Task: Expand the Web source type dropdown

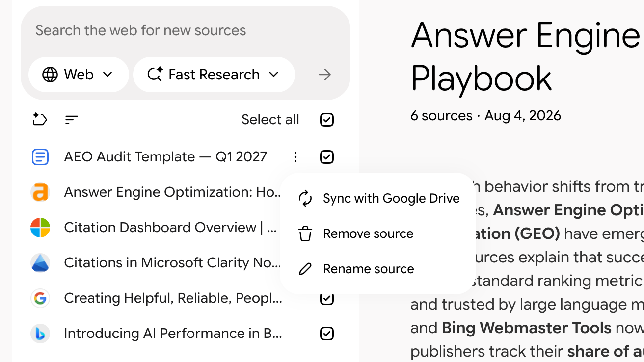Action: [79, 75]
